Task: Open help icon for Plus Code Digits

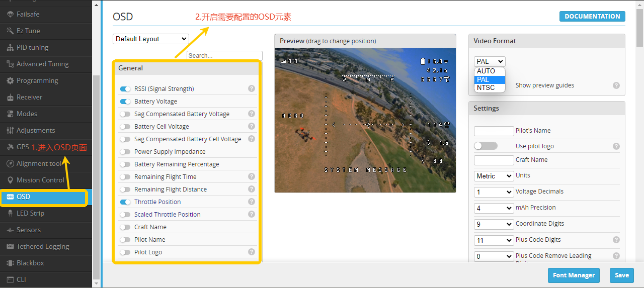Action: tap(616, 240)
